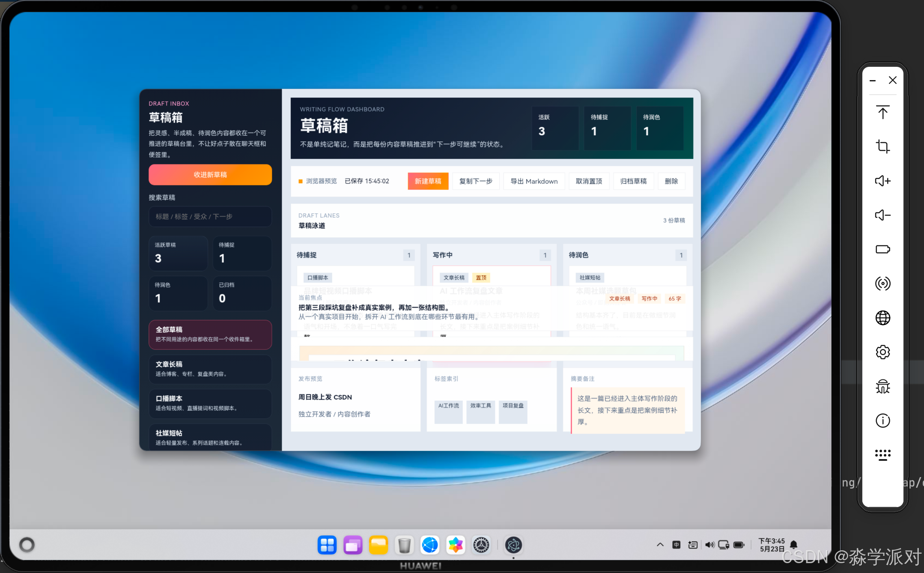Open the emulator globe network icon
The height and width of the screenshot is (573, 924).
pyautogui.click(x=882, y=318)
